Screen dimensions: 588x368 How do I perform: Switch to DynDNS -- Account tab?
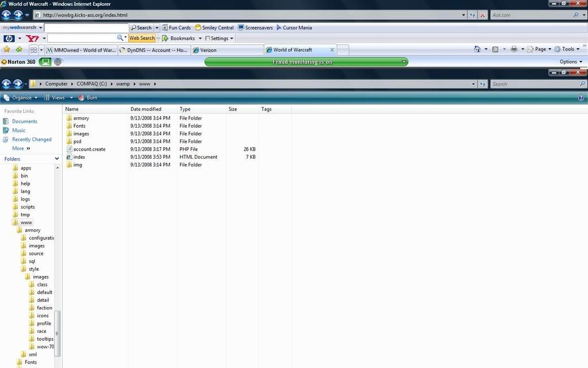click(x=154, y=50)
